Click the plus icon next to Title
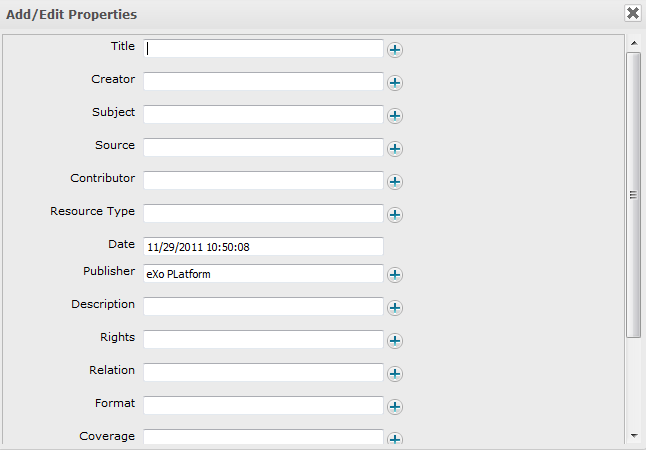This screenshot has height=450, width=646. [395, 49]
